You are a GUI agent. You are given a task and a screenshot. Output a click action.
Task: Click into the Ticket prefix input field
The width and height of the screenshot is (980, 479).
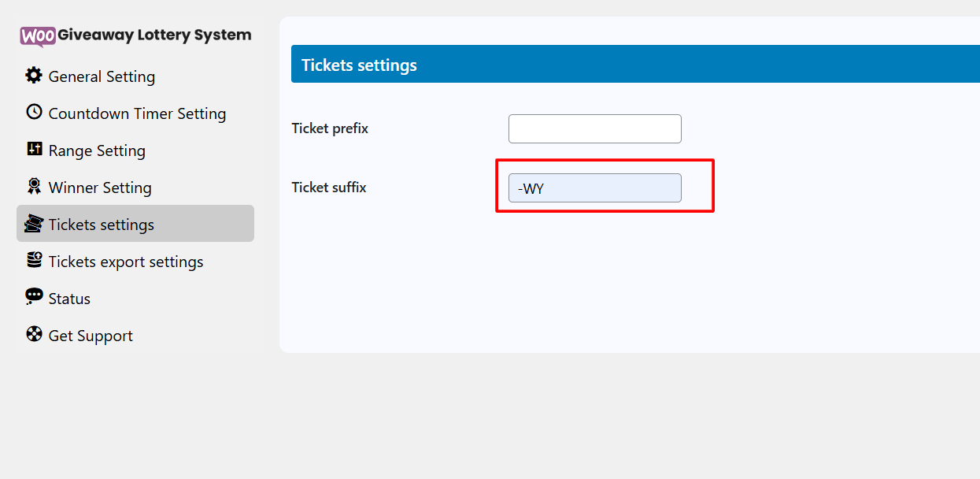click(x=594, y=128)
